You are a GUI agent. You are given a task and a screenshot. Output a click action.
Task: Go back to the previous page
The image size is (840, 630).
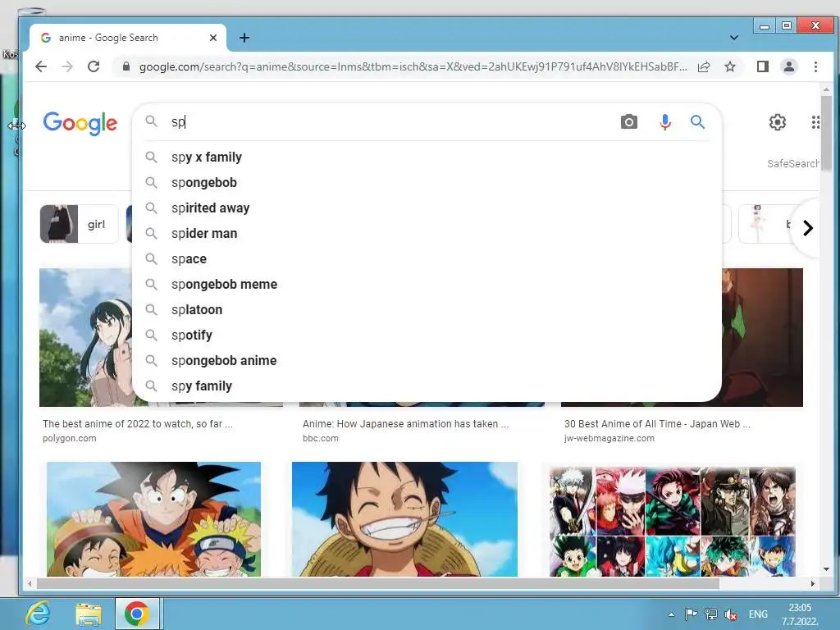coord(41,66)
